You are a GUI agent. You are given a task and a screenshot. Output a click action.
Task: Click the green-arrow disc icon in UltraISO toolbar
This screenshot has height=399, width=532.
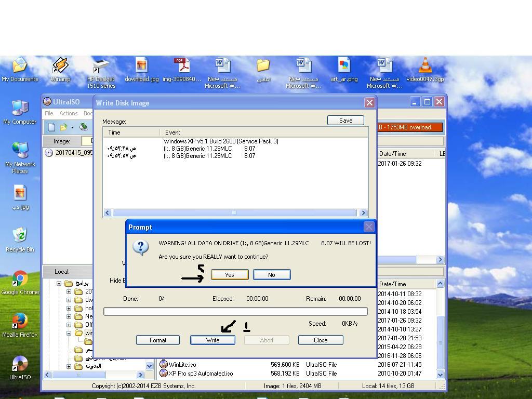click(x=83, y=127)
